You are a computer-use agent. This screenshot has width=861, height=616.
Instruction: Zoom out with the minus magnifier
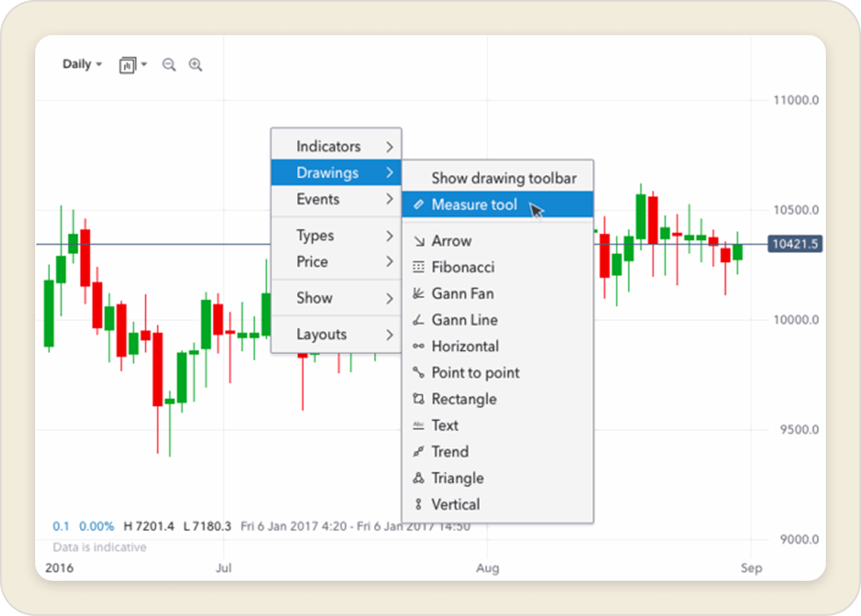169,65
